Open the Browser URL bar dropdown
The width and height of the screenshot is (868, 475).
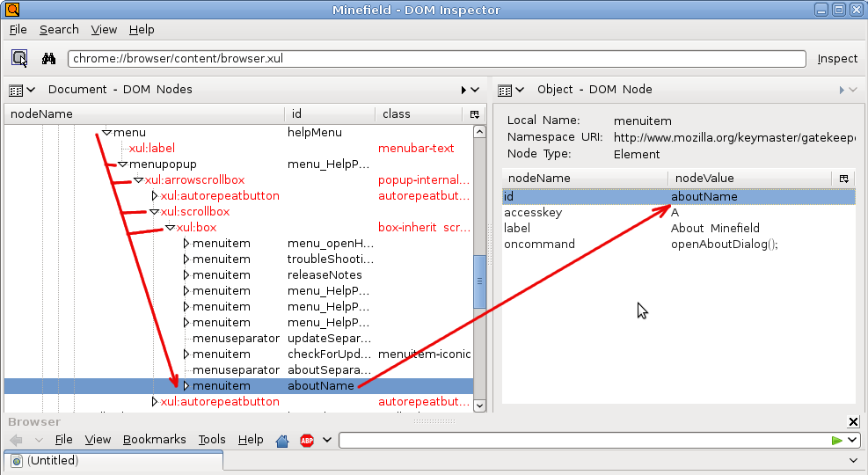pyautogui.click(x=852, y=440)
